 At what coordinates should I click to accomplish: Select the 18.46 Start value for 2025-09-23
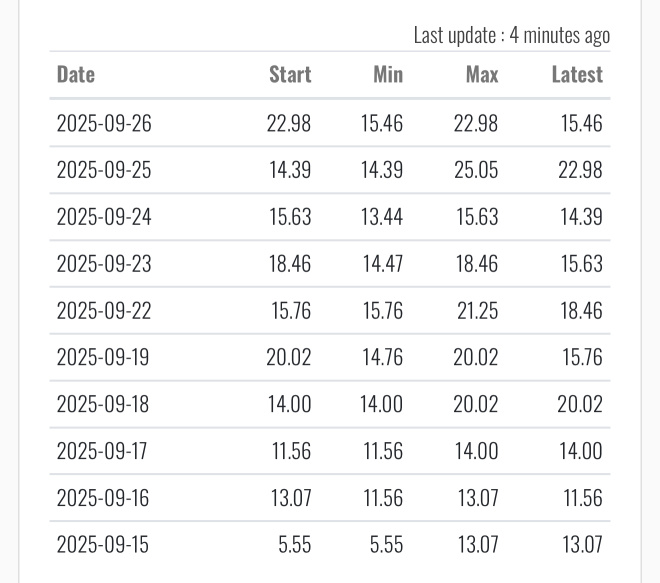(288, 264)
